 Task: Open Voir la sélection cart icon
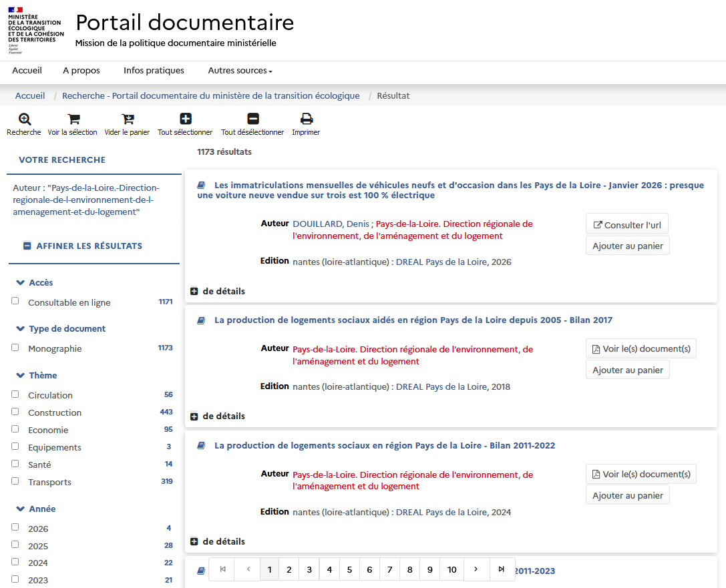(x=73, y=119)
